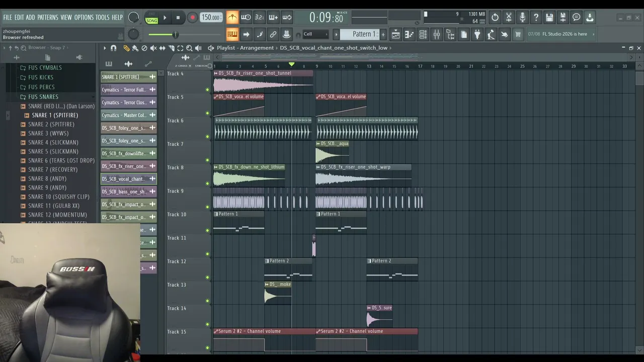
Task: Select the Slice tool in playlist
Action: (172, 48)
